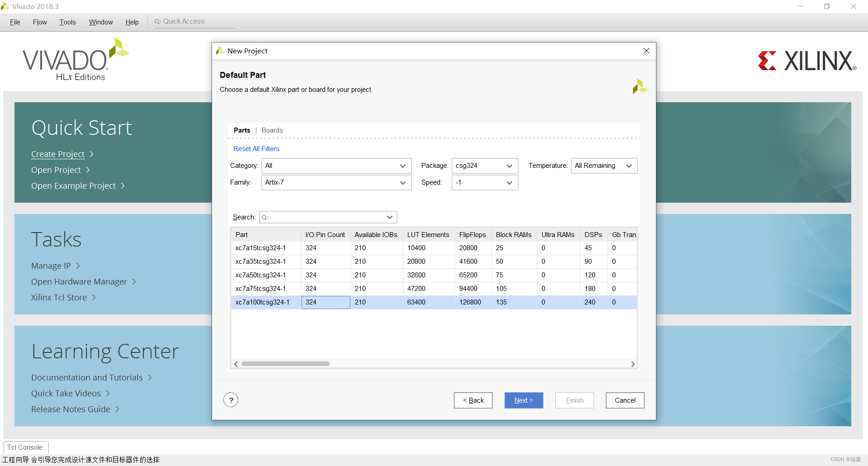This screenshot has height=466, width=868.
Task: Open the Family dropdown showing Artix-7
Action: click(x=336, y=183)
